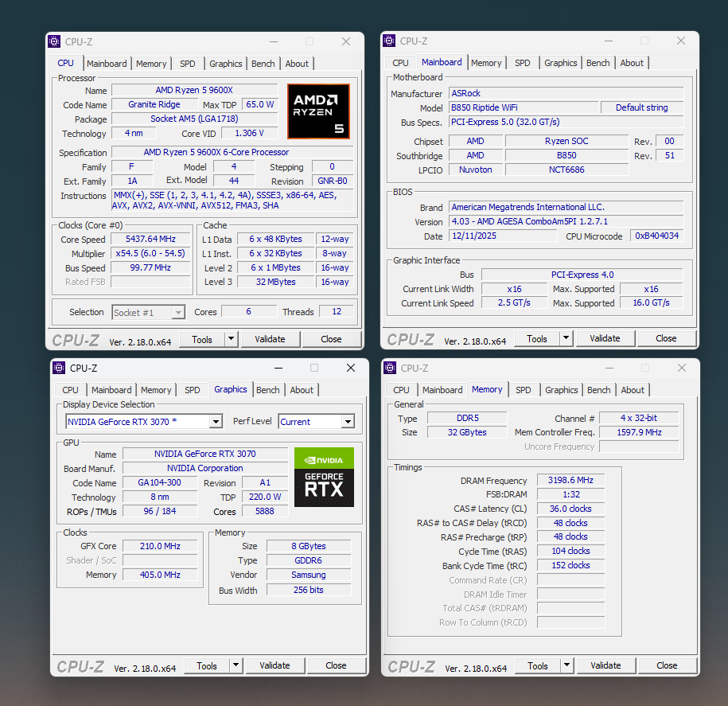Screen dimensions: 728x706
Task: Click the CPU-Z app icon in the Mainboard window title bar
Action: pyautogui.click(x=389, y=41)
